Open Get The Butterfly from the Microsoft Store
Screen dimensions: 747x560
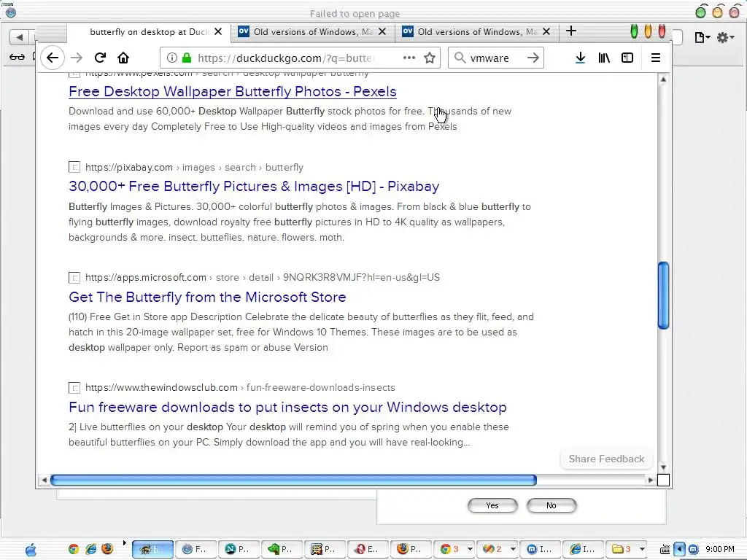click(207, 297)
